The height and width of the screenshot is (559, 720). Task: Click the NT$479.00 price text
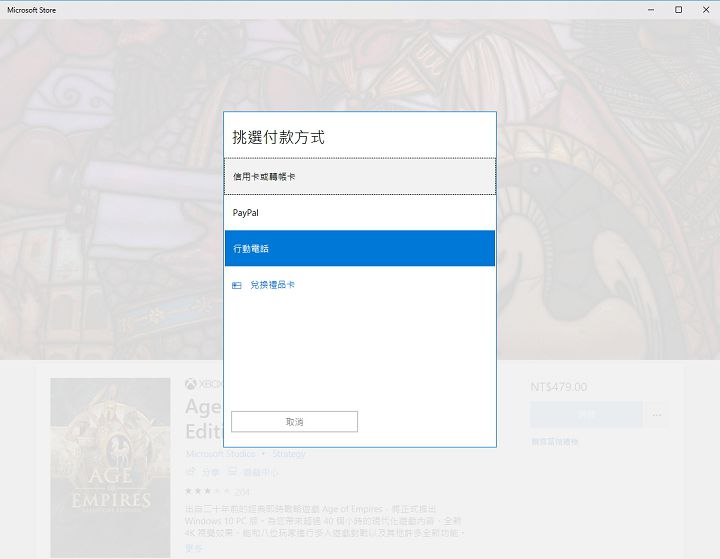[558, 387]
